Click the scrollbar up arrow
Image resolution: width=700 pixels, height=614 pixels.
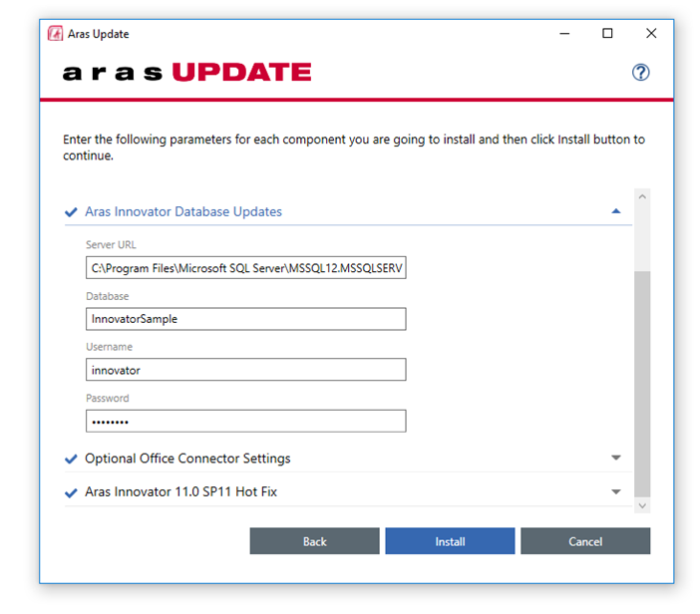642,197
